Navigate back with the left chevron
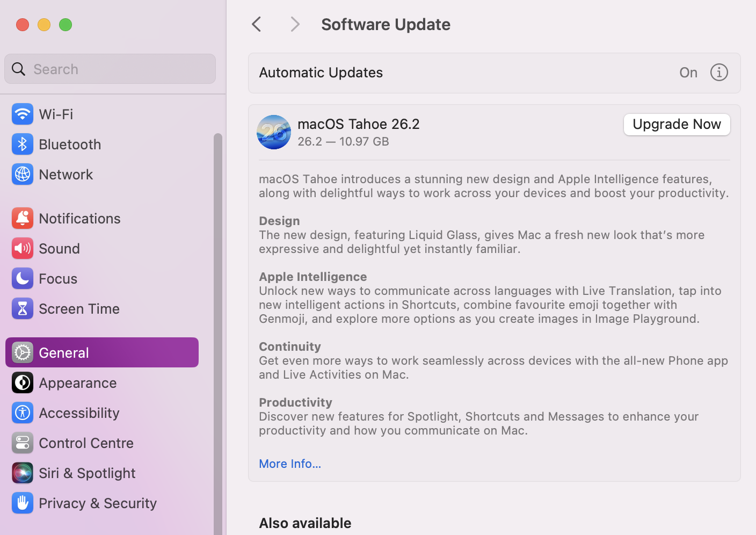Image resolution: width=756 pixels, height=535 pixels. point(256,24)
